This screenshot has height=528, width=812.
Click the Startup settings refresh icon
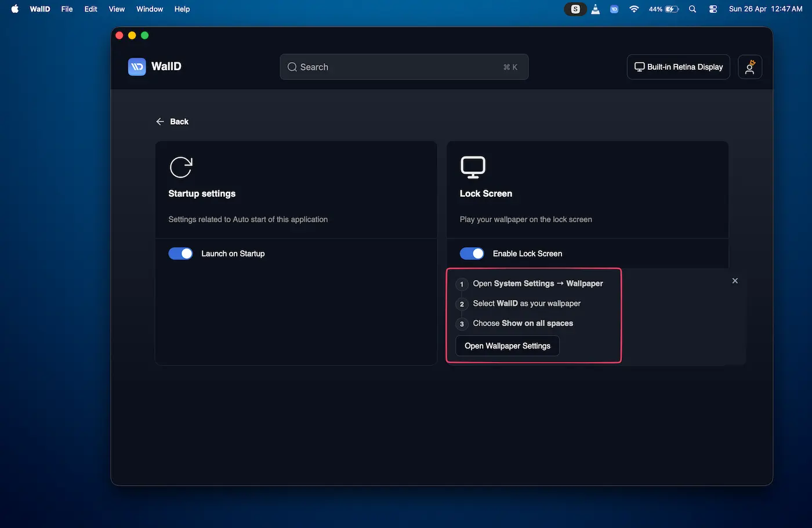pos(181,167)
